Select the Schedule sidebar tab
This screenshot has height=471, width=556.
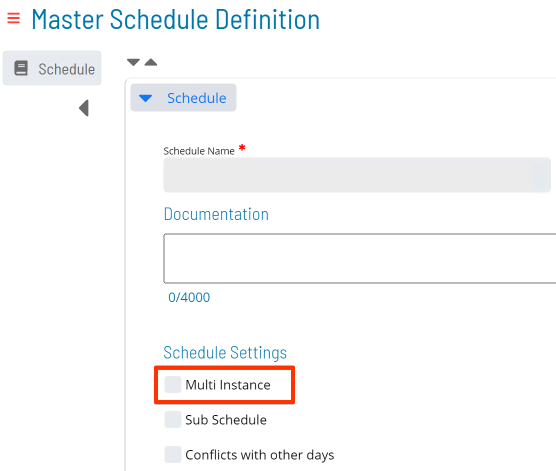tap(52, 68)
